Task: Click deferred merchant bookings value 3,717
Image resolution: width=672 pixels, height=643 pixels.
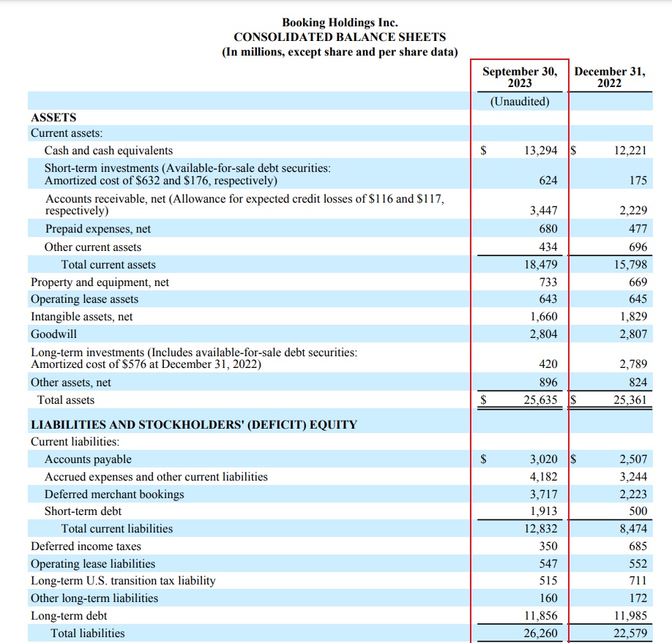Action: [x=543, y=495]
